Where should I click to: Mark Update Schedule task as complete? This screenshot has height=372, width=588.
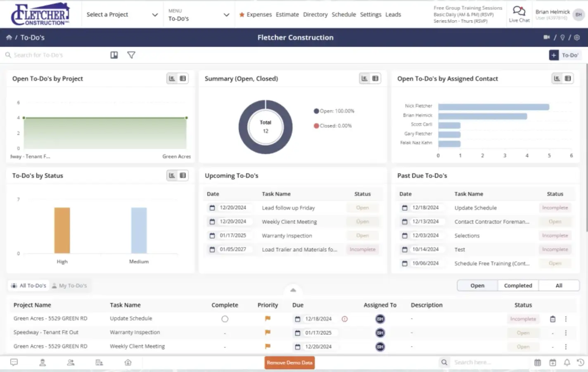225,319
